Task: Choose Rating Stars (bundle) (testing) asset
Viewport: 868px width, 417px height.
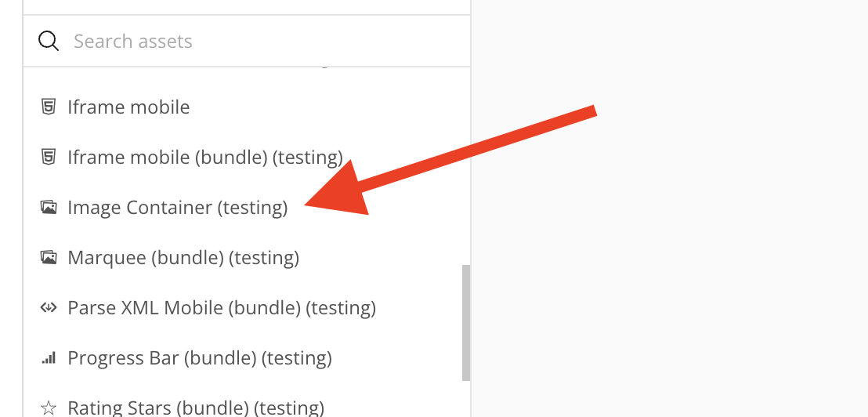Action: point(196,408)
